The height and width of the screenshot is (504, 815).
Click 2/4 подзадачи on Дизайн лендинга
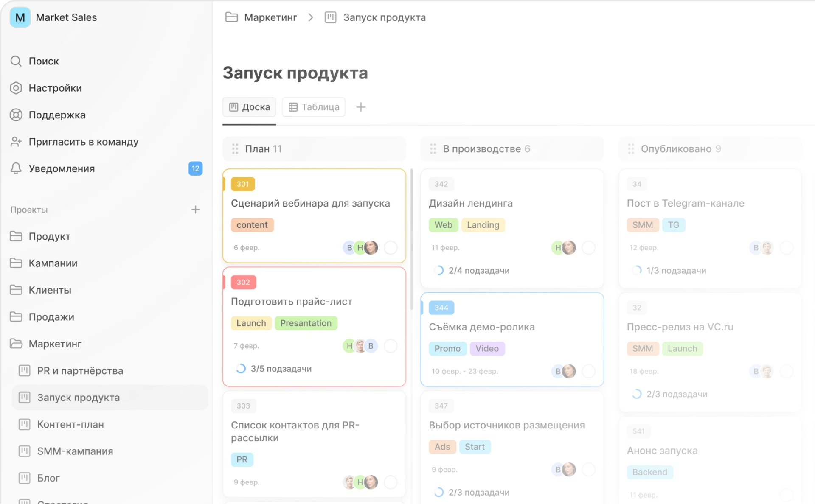point(472,270)
